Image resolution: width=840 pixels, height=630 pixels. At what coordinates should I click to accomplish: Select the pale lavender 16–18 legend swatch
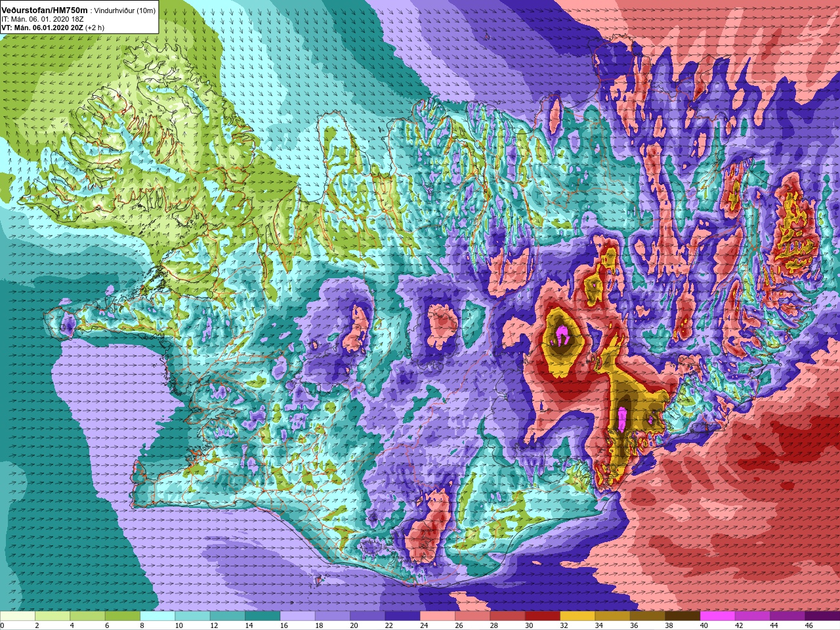297,616
